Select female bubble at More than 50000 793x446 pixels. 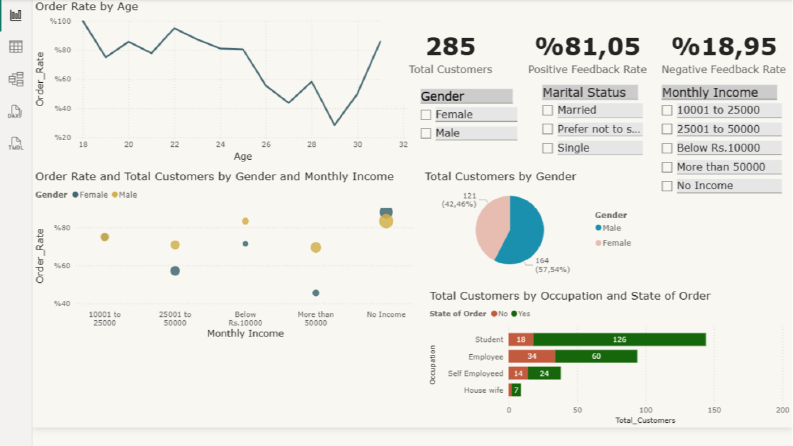tap(316, 293)
